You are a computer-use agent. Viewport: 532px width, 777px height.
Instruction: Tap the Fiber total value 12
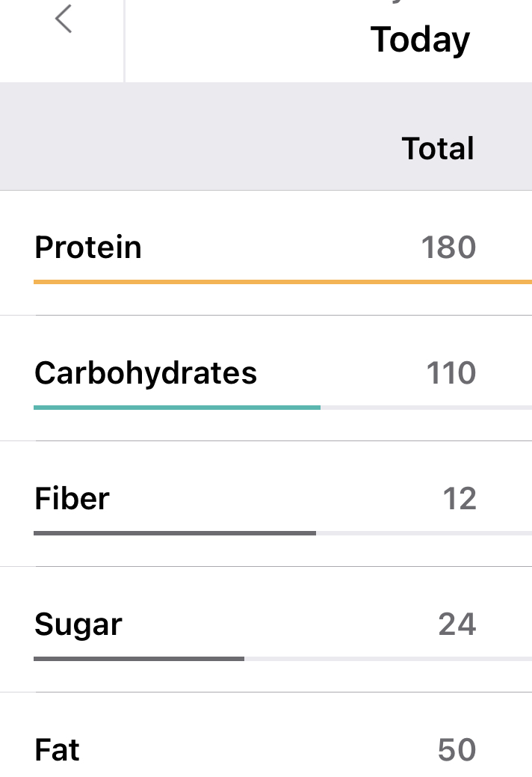(x=459, y=498)
